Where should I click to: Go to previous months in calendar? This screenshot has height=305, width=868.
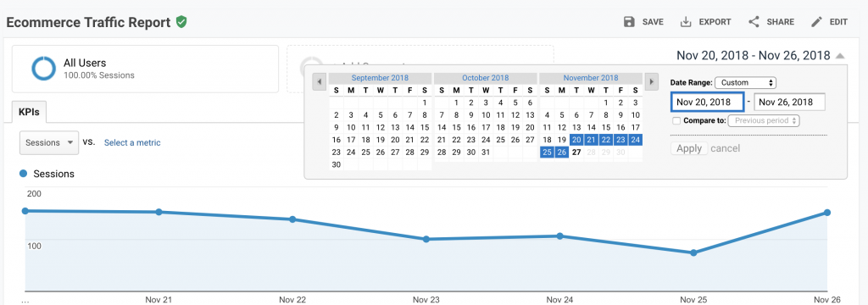coord(319,82)
